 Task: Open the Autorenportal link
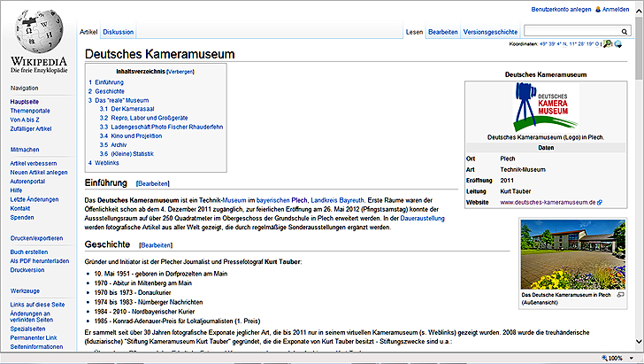tap(27, 182)
